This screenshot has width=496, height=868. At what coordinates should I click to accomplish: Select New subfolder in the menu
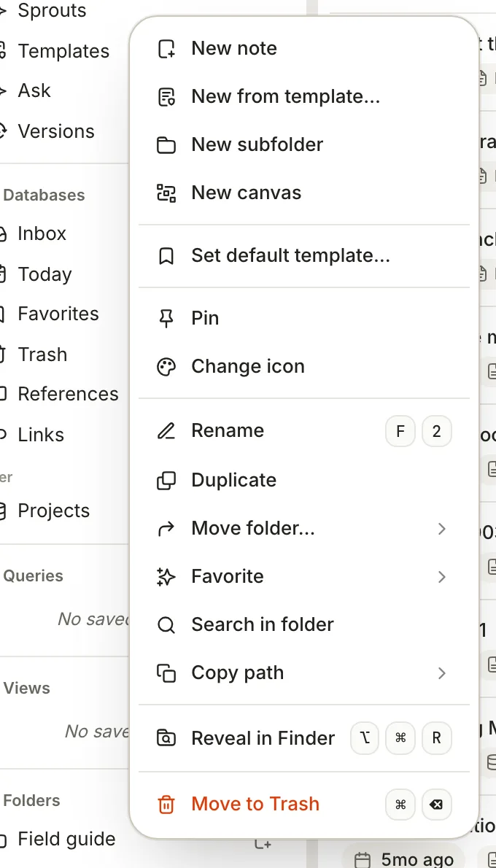coord(304,145)
